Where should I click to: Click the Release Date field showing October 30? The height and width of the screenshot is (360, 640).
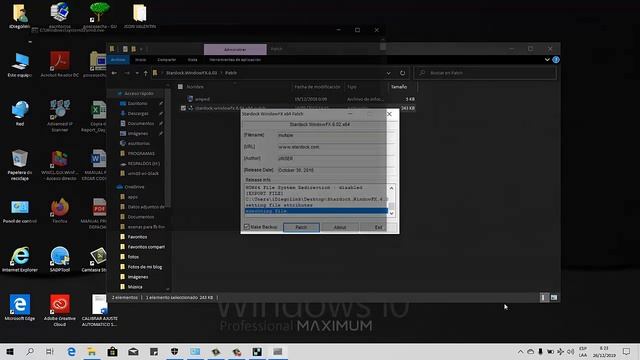point(335,170)
